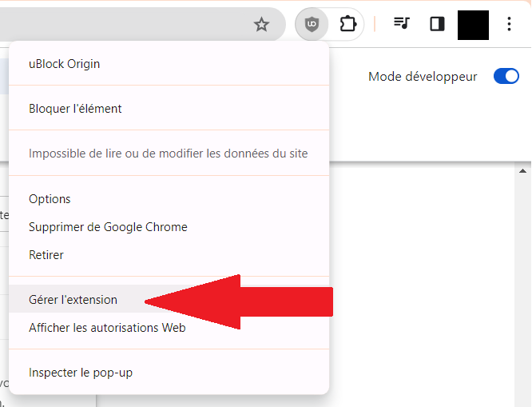Open Options in the context menu
This screenshot has width=532, height=407.
169,199
